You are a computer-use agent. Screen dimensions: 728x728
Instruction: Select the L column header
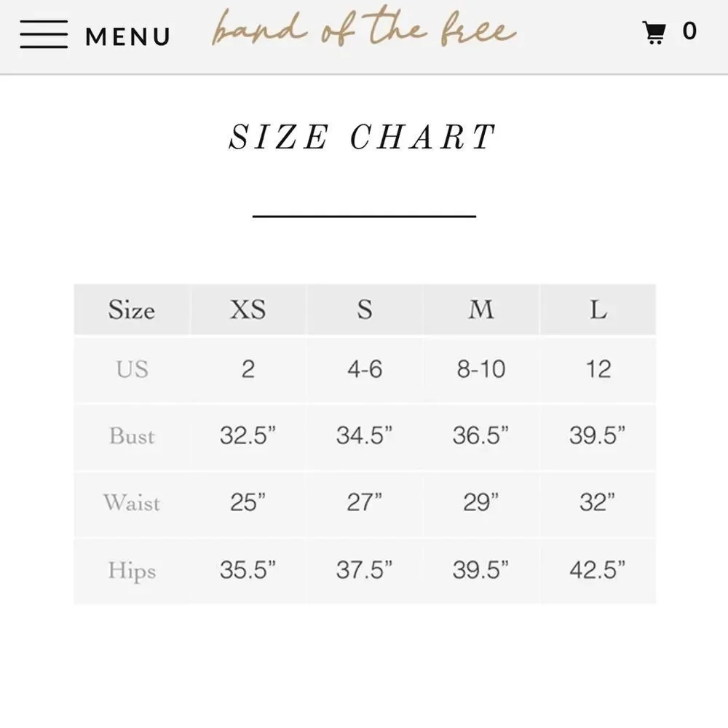coord(598,309)
